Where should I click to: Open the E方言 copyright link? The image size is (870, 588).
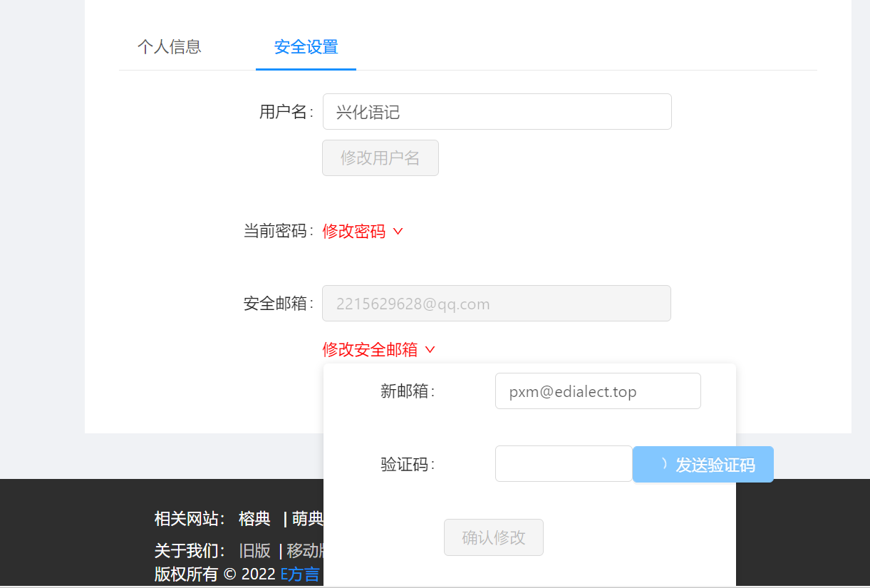click(300, 574)
